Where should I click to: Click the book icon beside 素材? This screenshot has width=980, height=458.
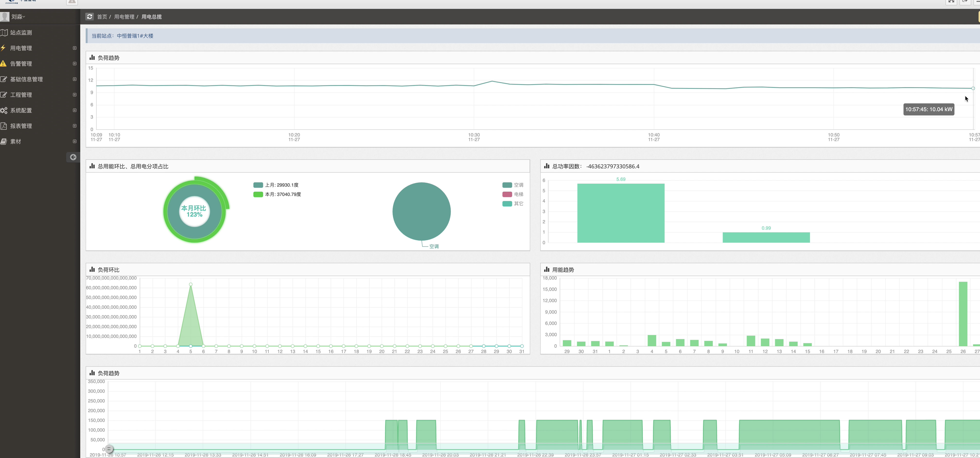pos(4,141)
